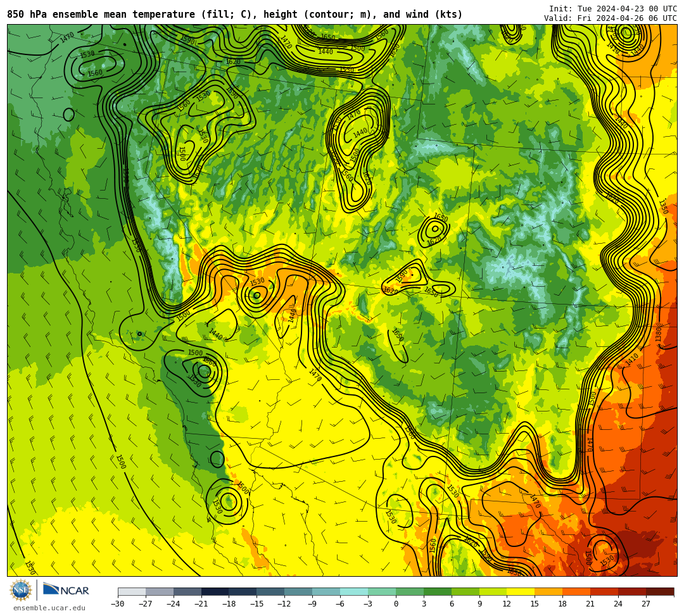684x616 pixels.
Task: Click the dark green swatch between 3 and 6
Action: 438,591
